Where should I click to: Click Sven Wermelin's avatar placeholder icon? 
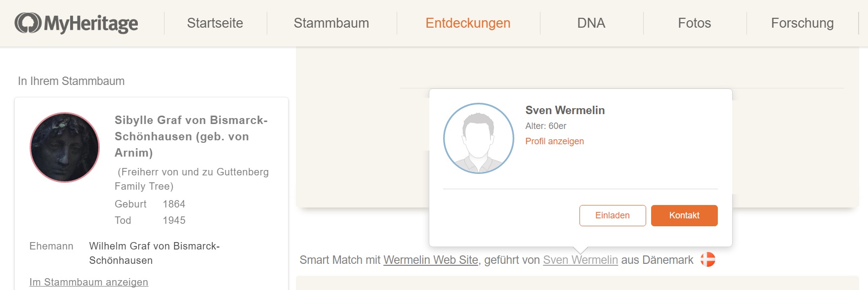coord(478,138)
